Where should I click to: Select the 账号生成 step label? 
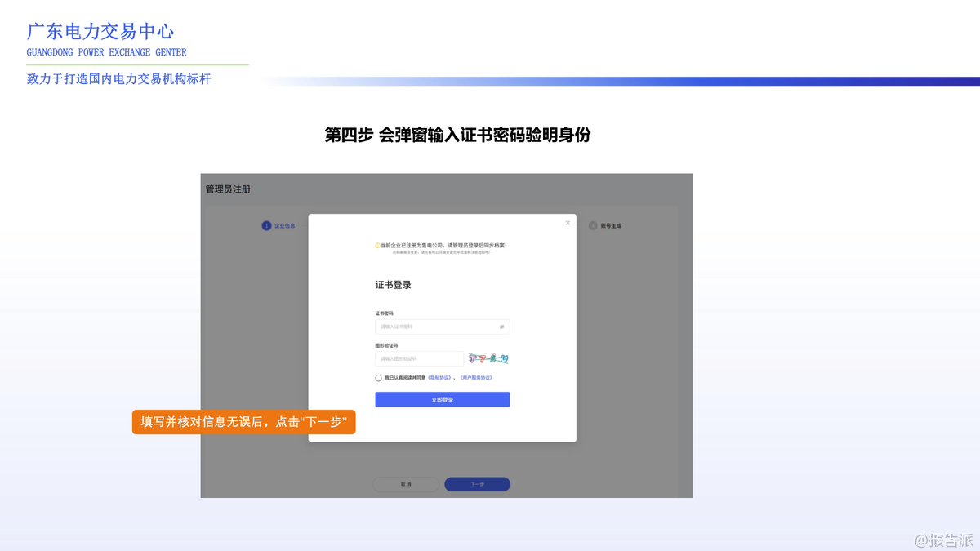point(611,225)
